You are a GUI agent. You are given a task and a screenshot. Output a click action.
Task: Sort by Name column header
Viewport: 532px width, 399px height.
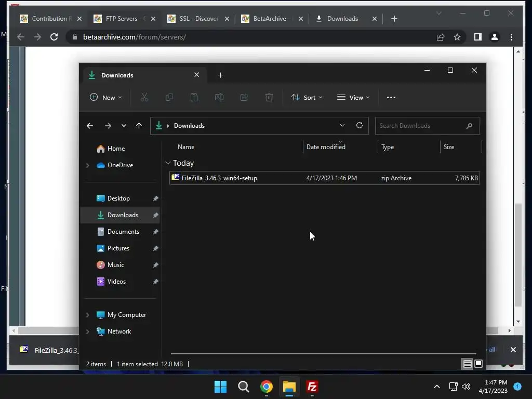coord(186,147)
